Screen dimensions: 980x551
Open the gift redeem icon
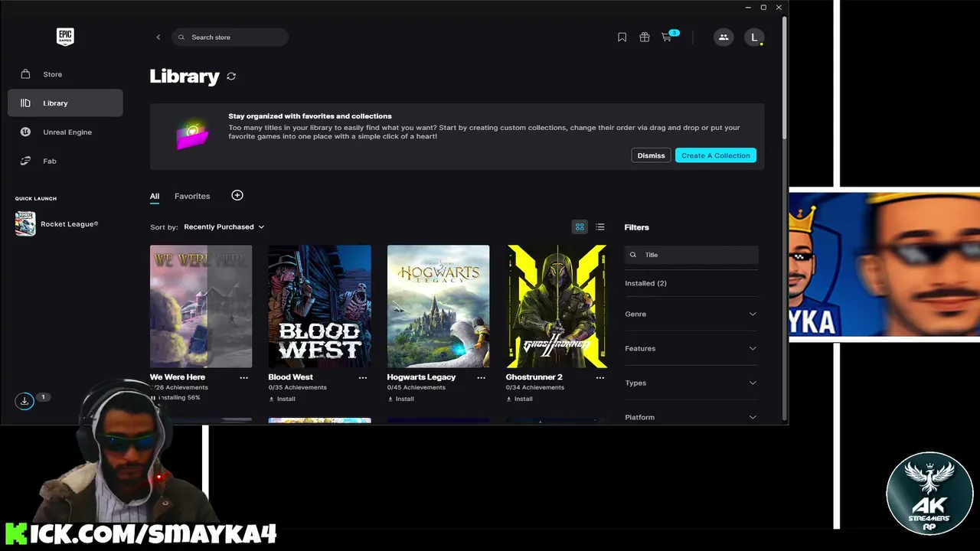[x=645, y=37]
